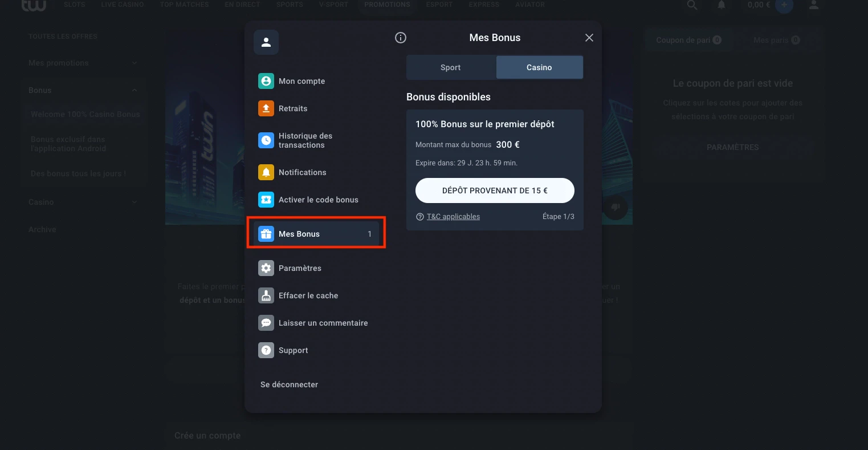This screenshot has height=450, width=868.
Task: Open EN DIRECT in the top navigation
Action: (242, 5)
